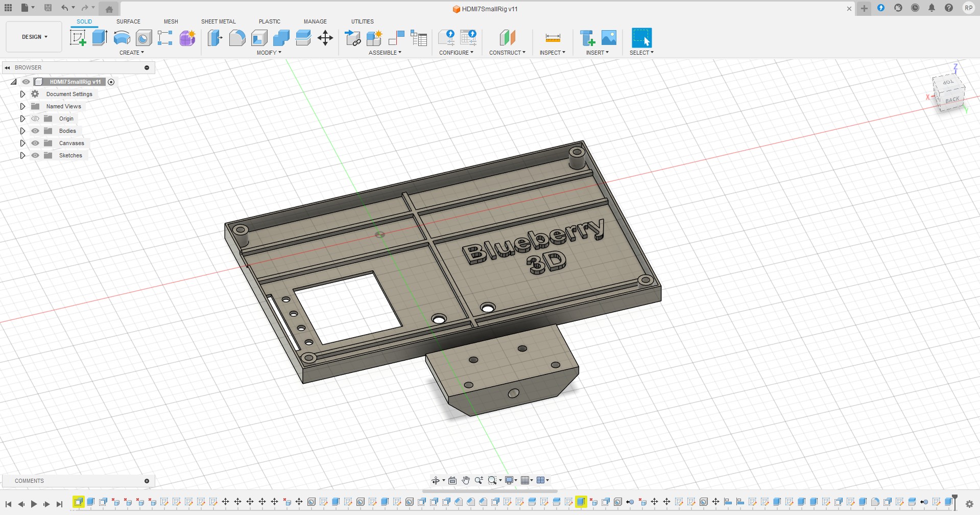
Task: Toggle visibility of the Origin folder
Action: 35,119
